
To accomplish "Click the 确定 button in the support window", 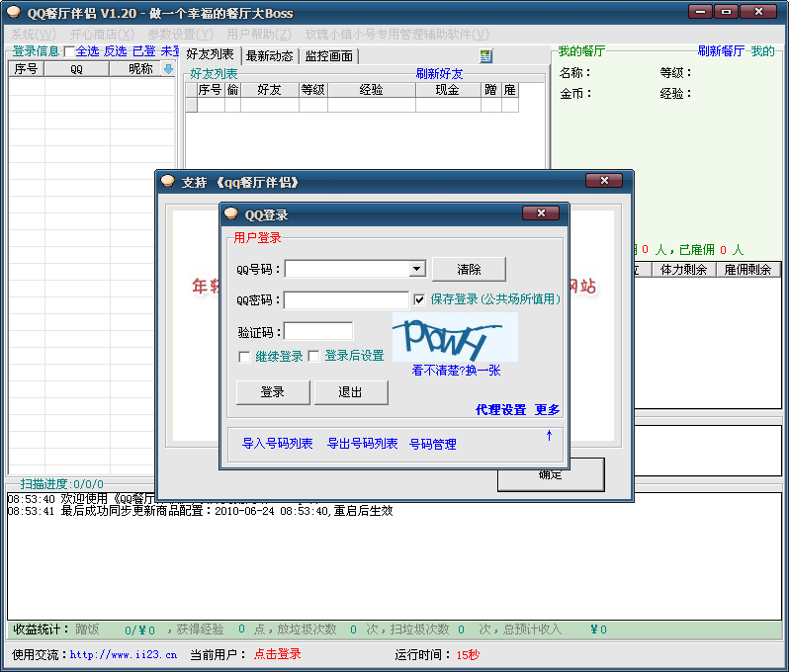I will (551, 474).
